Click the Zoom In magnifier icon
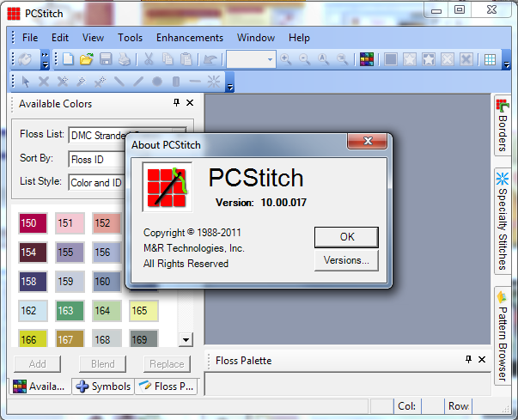 [286, 59]
